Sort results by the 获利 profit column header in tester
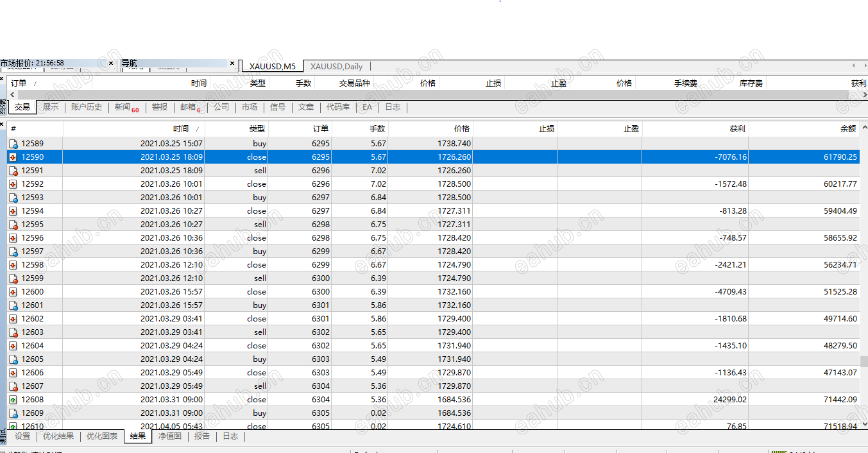The width and height of the screenshot is (868, 453). tap(695, 129)
